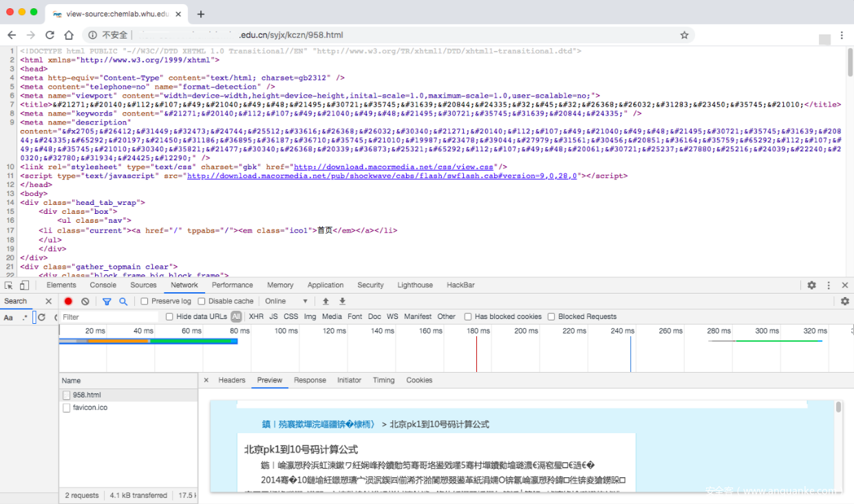This screenshot has width=854, height=504.
Task: View the request Cookies tab
Action: 419,380
